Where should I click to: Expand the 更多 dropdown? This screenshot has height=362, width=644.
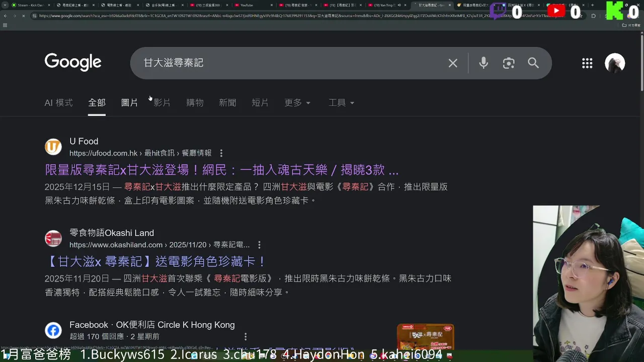(297, 103)
